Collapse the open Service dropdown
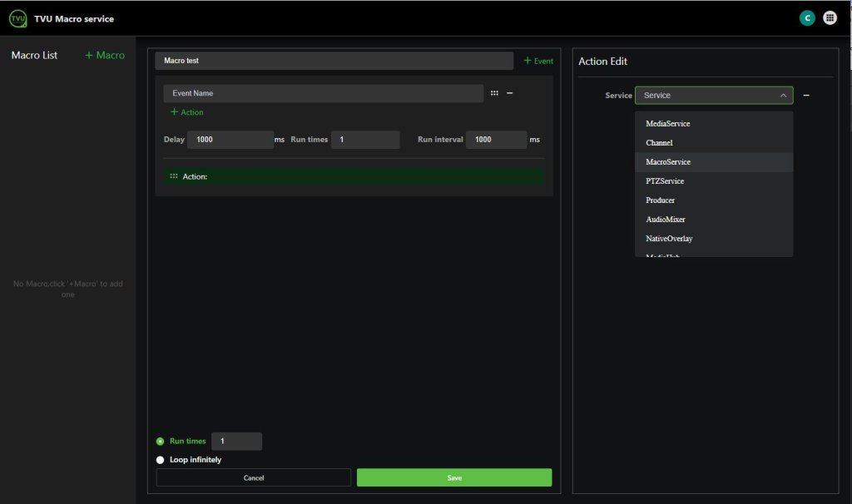 tap(783, 95)
